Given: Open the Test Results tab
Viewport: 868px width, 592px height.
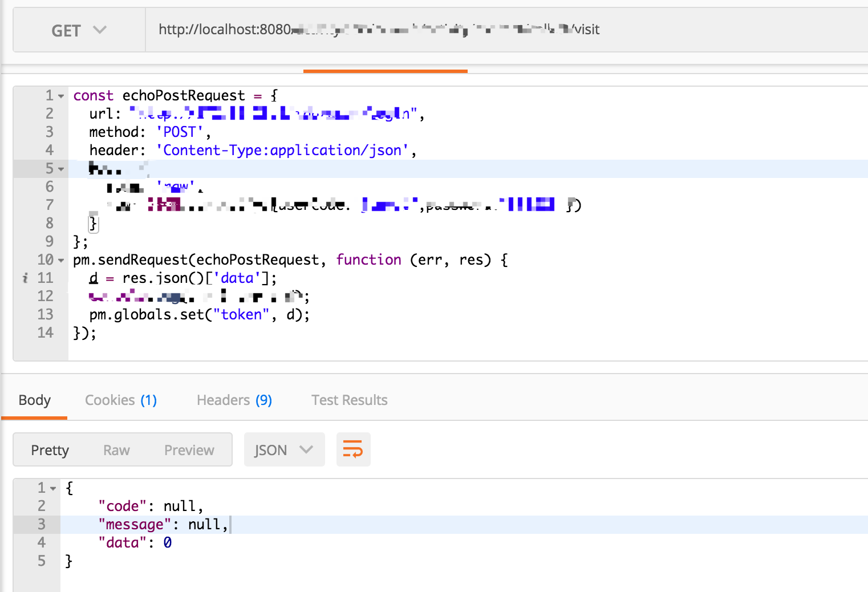Looking at the screenshot, I should [350, 400].
